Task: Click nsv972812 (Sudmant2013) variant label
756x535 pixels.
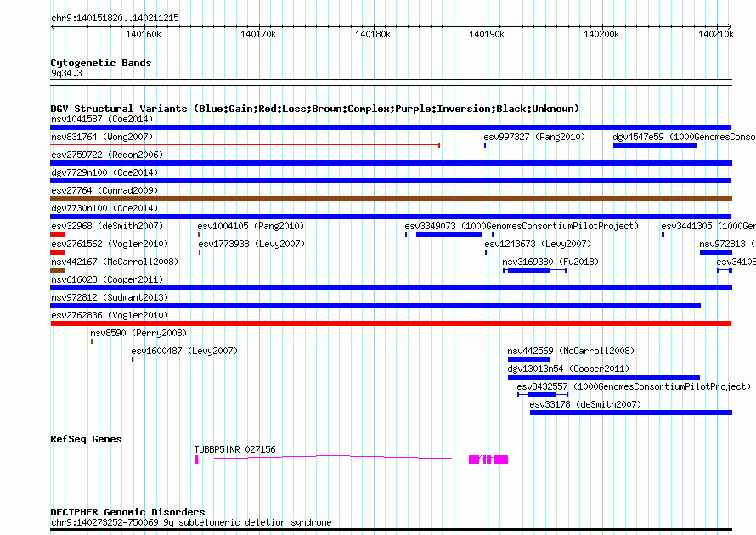Action: (x=110, y=297)
